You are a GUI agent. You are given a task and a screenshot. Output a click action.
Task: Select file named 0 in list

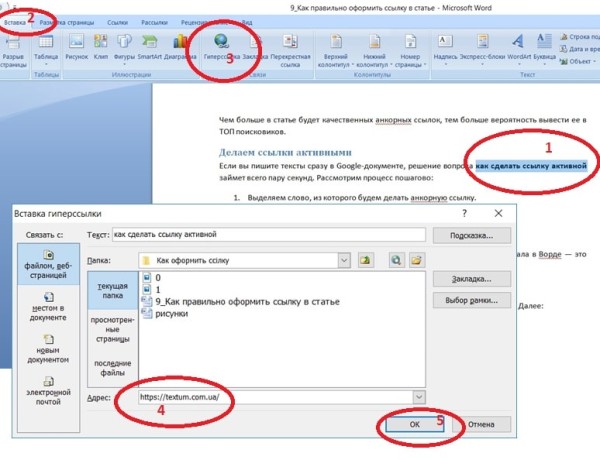[x=152, y=277]
